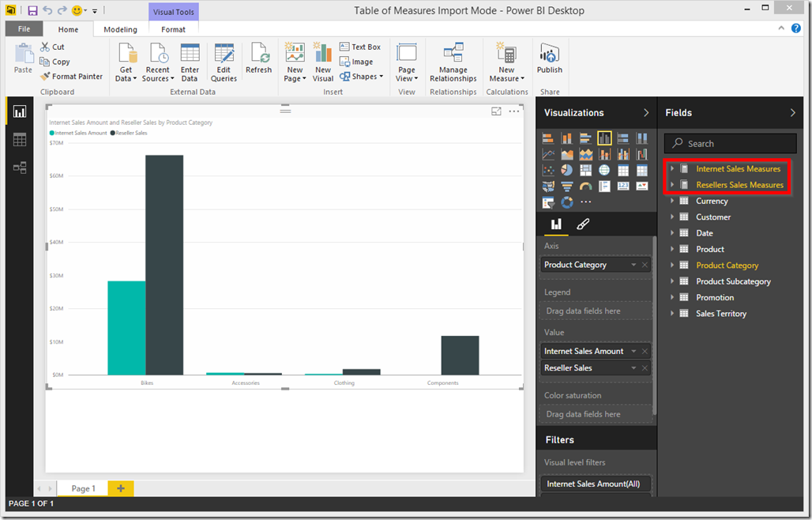Collapse the Visualizations pane

point(646,112)
